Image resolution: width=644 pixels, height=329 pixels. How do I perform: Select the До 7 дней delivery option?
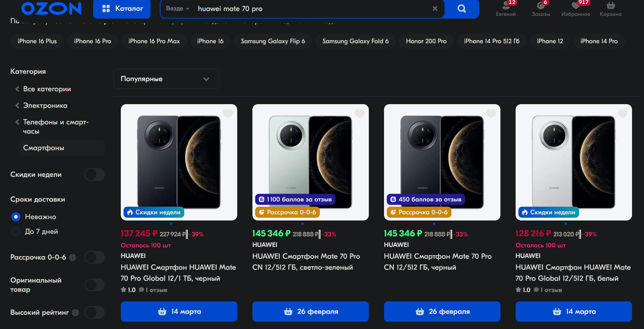click(x=16, y=232)
